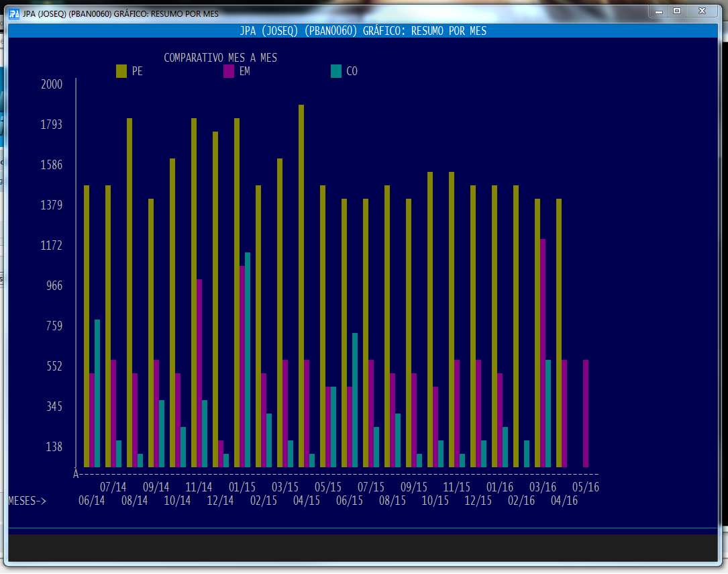
Task: Click the tallest magenta EM bar for 03/16
Action: 543,352
